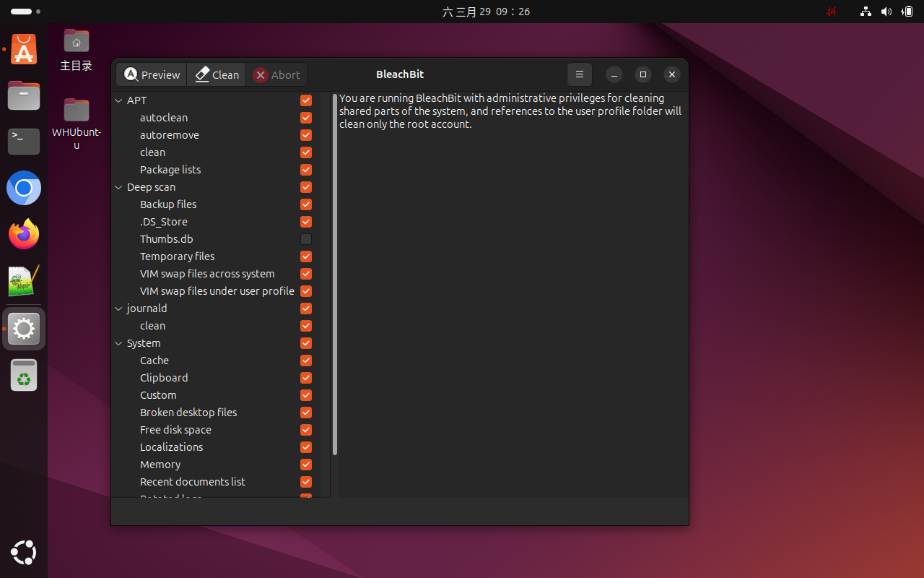
Task: Click the Abort button
Action: tap(276, 74)
